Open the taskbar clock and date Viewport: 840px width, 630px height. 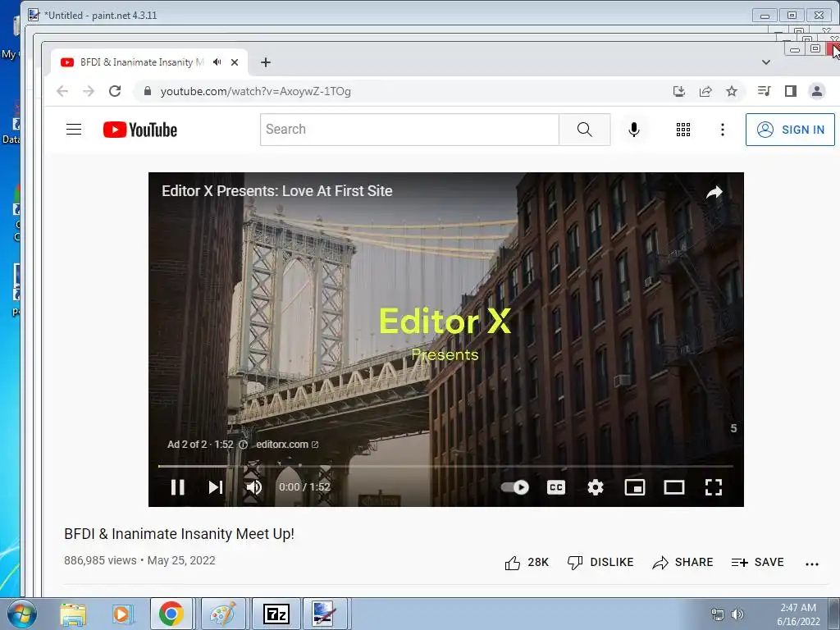798,614
